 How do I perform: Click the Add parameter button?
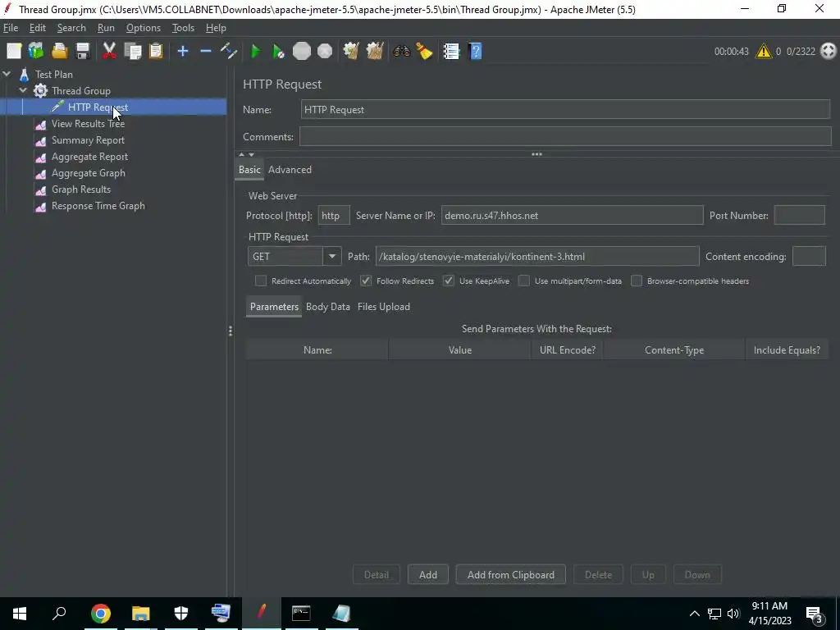pos(428,574)
